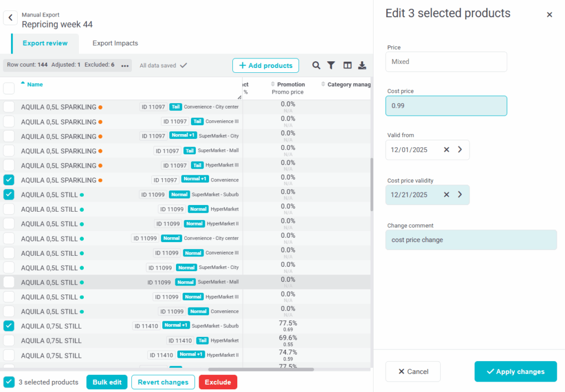565x392 pixels.
Task: Click the search magnifier icon
Action: pos(316,66)
